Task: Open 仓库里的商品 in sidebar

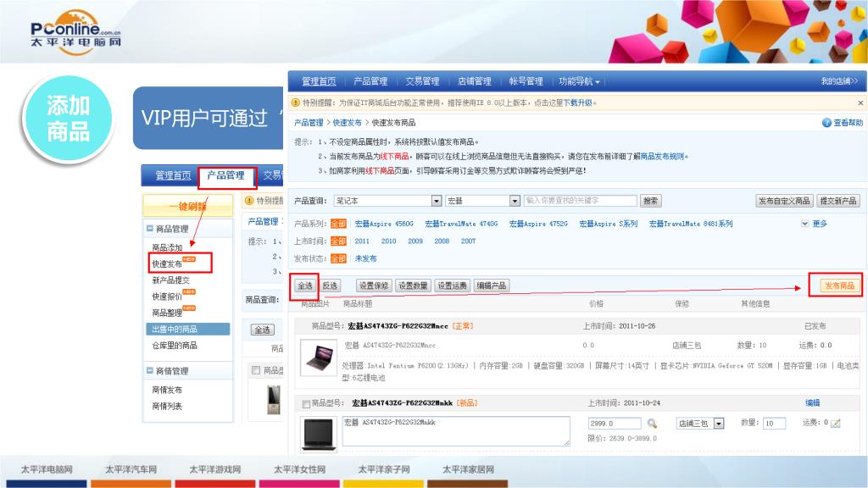Action: pyautogui.click(x=175, y=346)
